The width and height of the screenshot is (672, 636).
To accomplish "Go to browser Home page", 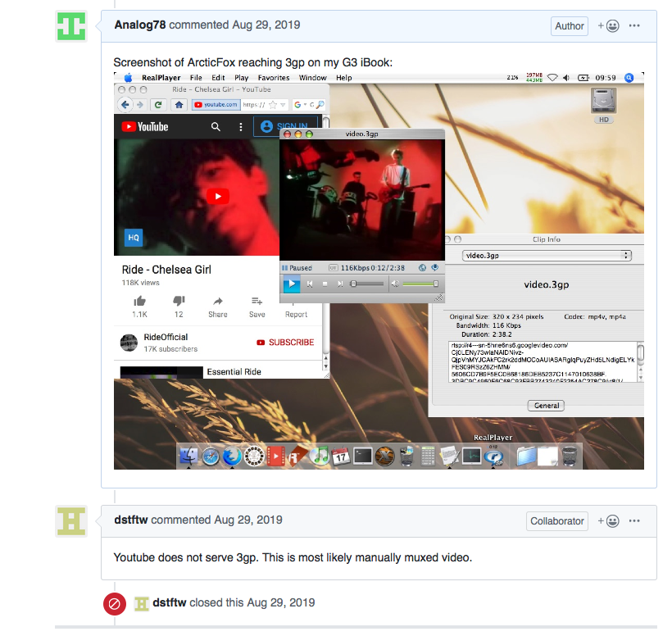I will tap(179, 105).
